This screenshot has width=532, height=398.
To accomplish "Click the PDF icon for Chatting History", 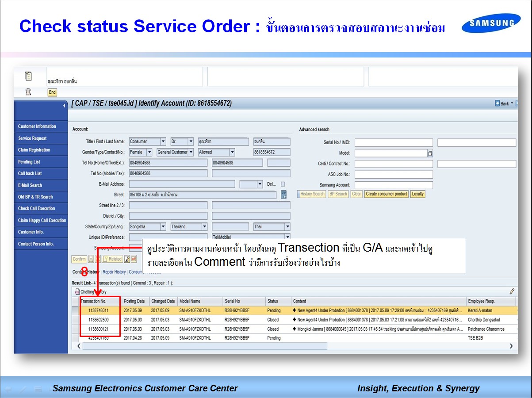I will tap(77, 292).
